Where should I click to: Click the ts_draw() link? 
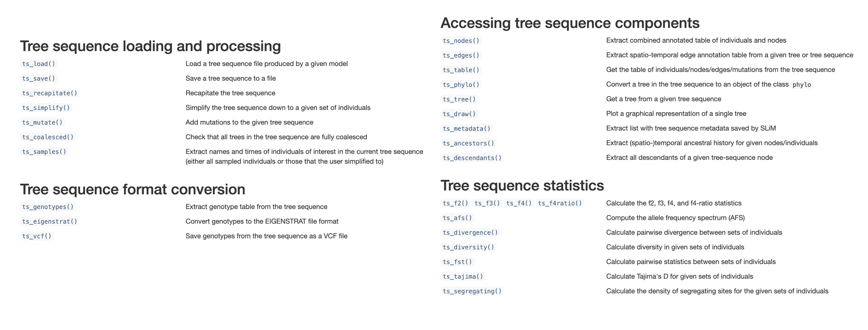click(459, 114)
